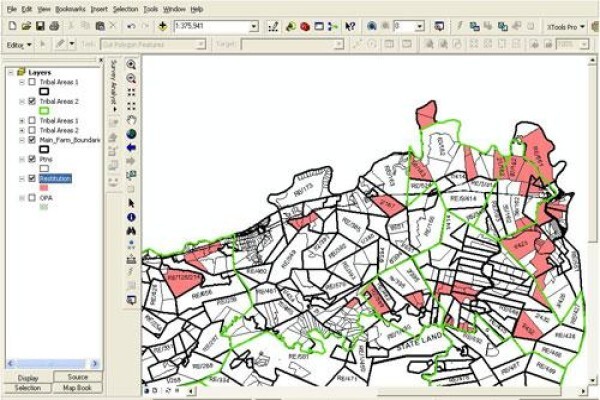600x400 pixels.
Task: Click the green Tribal Areas 2 symbol
Action: coord(44,111)
